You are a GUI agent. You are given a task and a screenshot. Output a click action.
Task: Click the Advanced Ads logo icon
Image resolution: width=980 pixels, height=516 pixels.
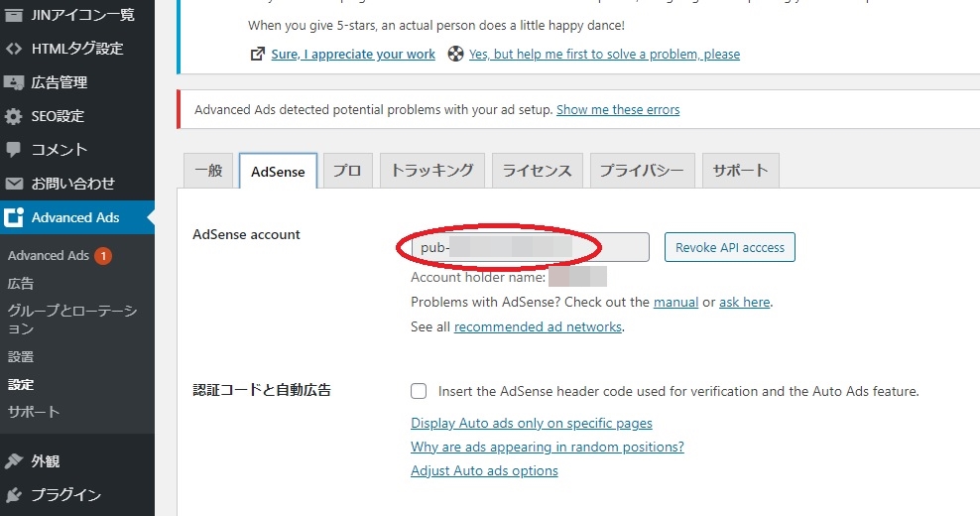click(x=14, y=218)
